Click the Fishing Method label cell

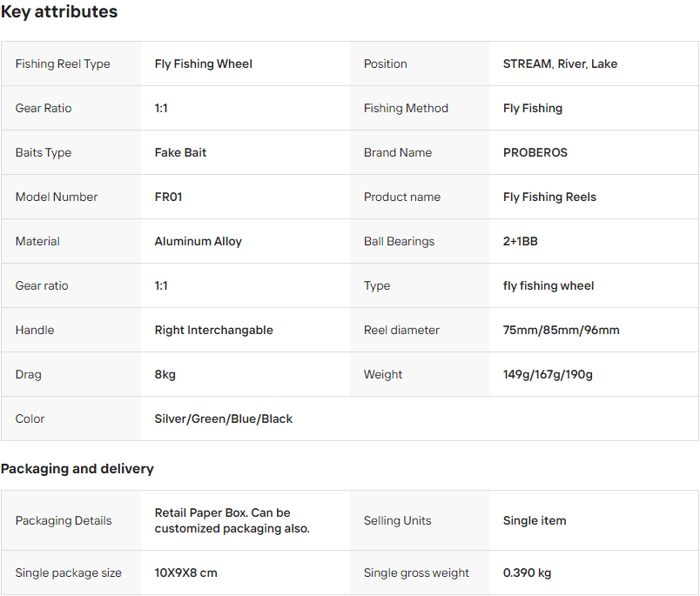[x=406, y=108]
